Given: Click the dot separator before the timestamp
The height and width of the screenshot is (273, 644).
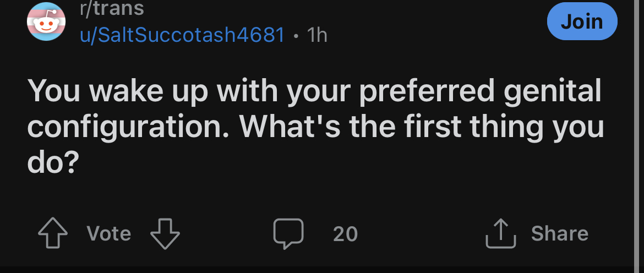Looking at the screenshot, I should pyautogui.click(x=296, y=36).
